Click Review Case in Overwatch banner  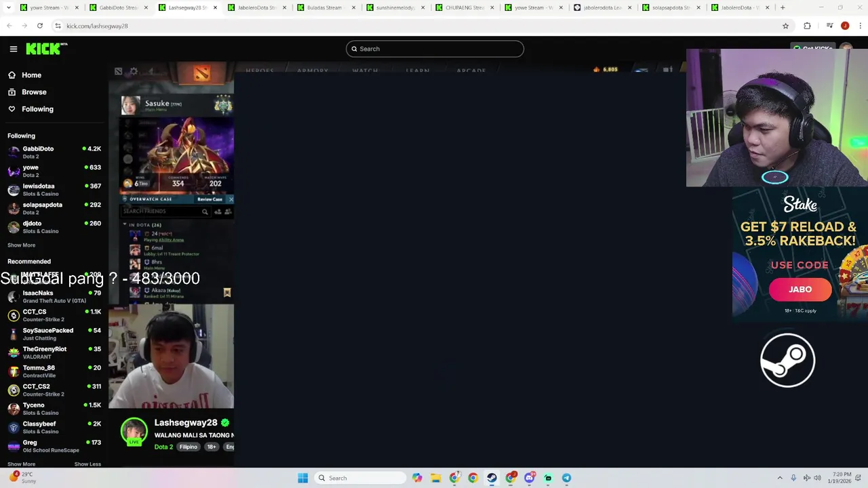[x=210, y=199]
